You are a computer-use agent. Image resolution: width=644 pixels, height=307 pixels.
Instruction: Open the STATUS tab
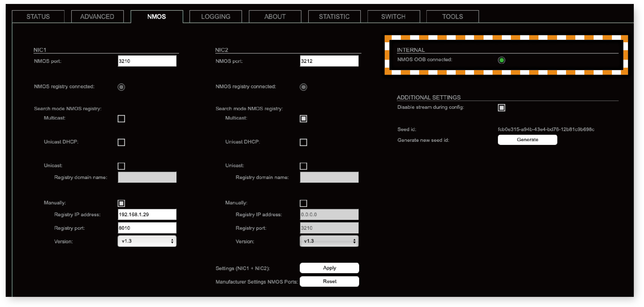point(38,17)
